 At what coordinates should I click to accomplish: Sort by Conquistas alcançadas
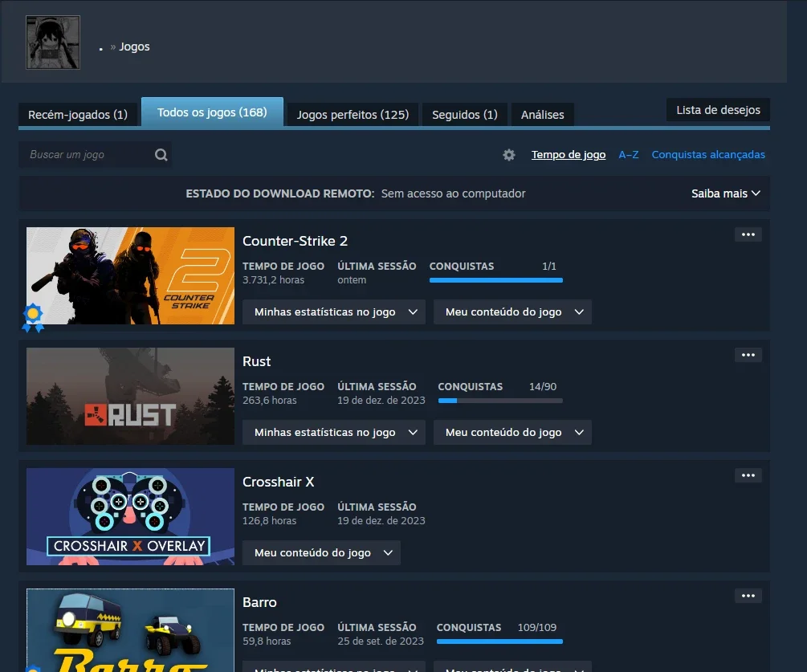(x=708, y=155)
